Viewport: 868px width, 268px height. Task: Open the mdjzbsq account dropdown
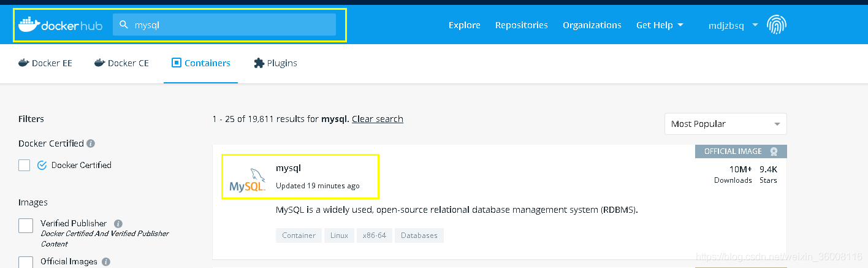733,25
